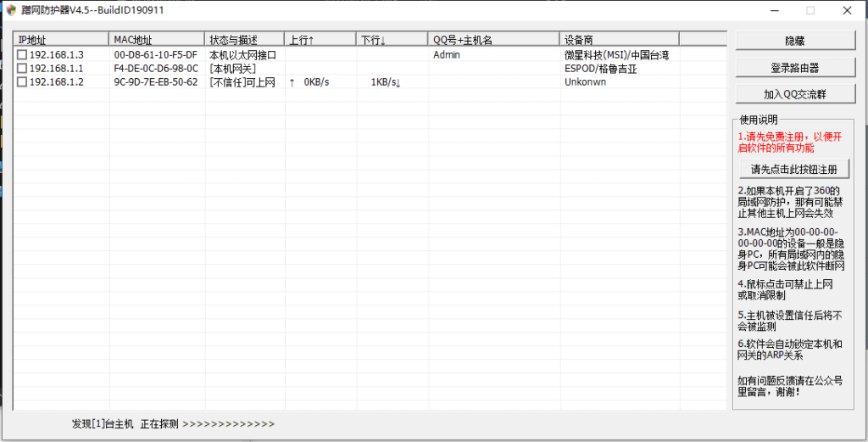Click the [本机网关] status cell
The height and width of the screenshot is (442, 868).
pos(232,68)
